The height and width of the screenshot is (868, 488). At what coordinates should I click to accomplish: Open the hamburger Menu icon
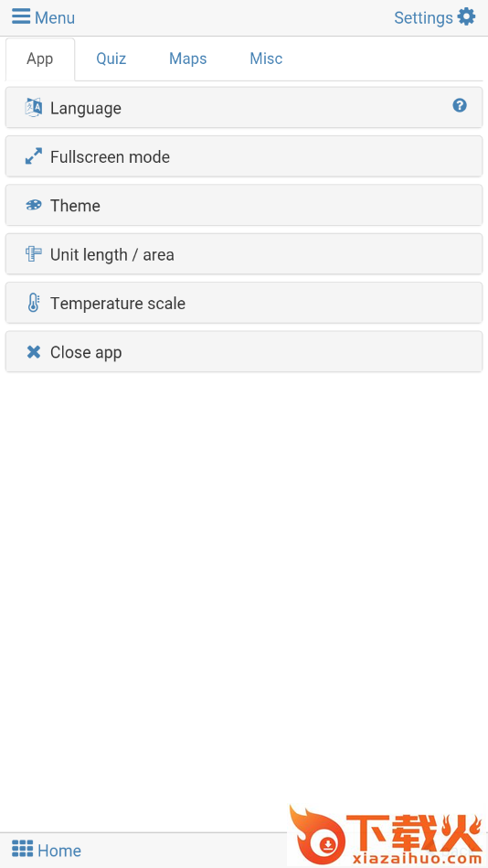21,17
